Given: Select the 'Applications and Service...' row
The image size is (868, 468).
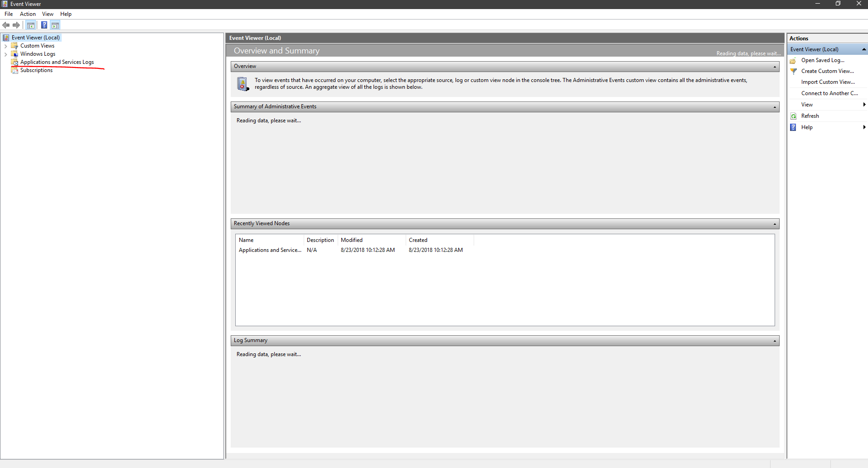Looking at the screenshot, I should click(x=355, y=250).
